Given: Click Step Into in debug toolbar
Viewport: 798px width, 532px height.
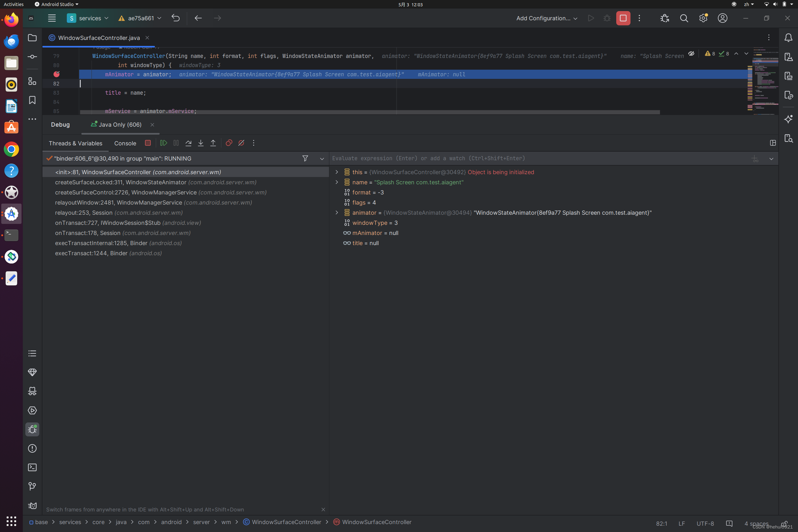Looking at the screenshot, I should click(x=201, y=143).
